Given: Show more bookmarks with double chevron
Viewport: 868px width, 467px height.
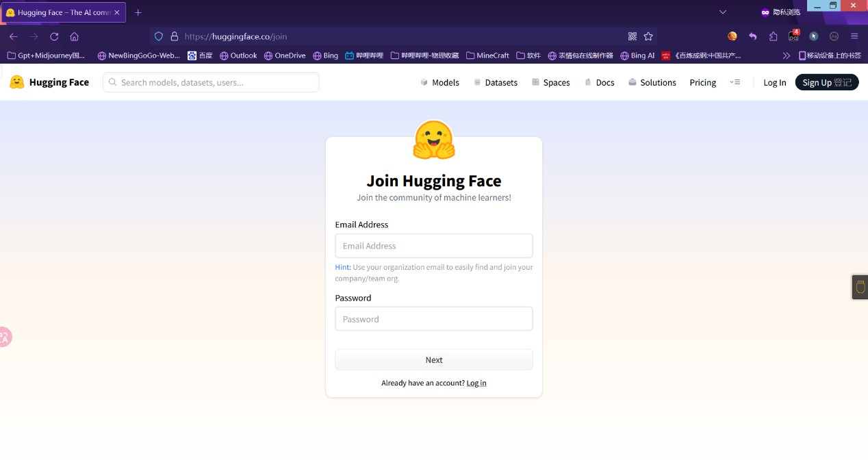Looking at the screenshot, I should pyautogui.click(x=786, y=55).
